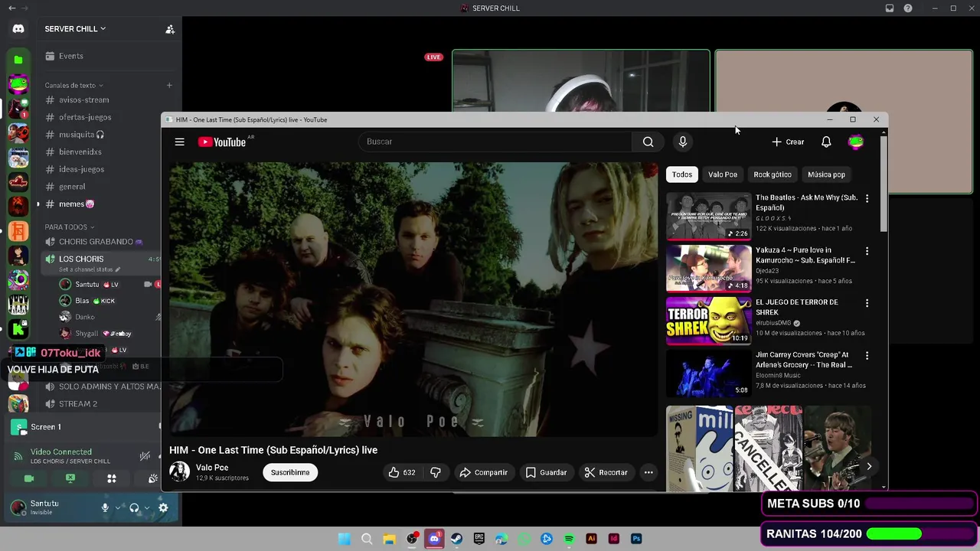Open Discord user settings gear
This screenshot has height=551, width=980.
point(163,507)
